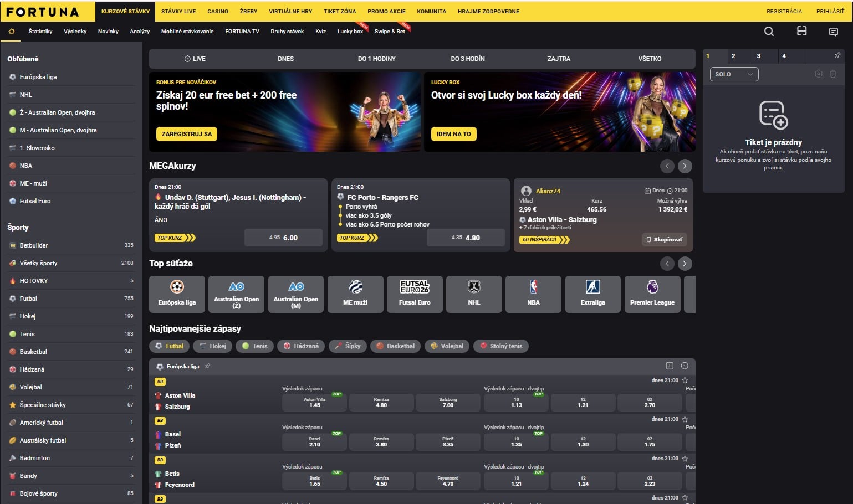Open CASINO in the top menu
This screenshot has width=853, height=504.
218,11
